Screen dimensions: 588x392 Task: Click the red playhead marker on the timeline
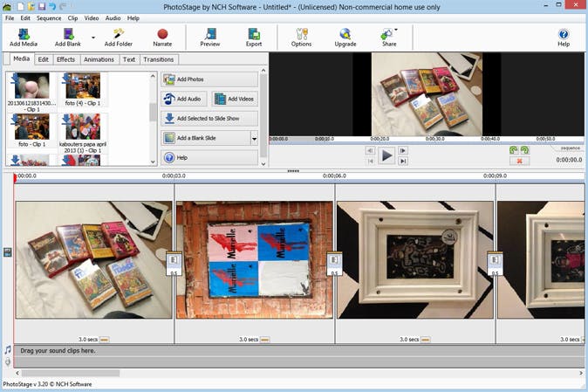15,178
